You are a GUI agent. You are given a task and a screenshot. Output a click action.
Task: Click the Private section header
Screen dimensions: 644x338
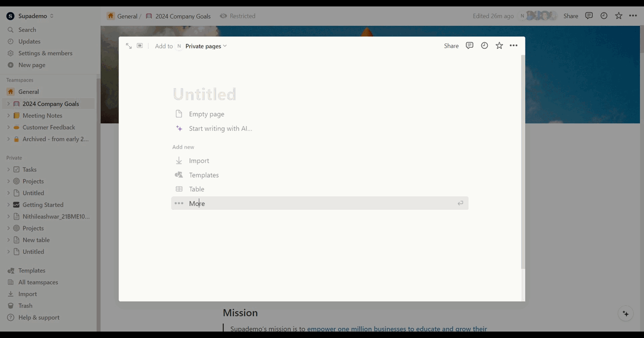tap(14, 158)
